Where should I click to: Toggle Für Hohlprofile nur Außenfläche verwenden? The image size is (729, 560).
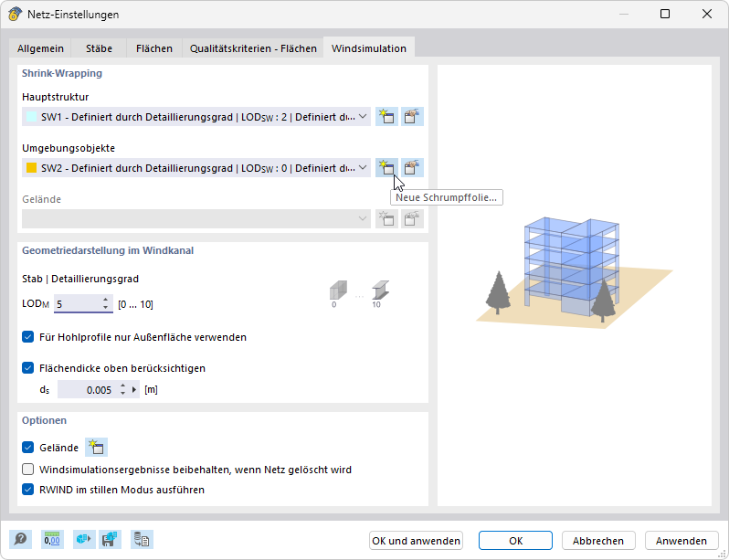(28, 337)
